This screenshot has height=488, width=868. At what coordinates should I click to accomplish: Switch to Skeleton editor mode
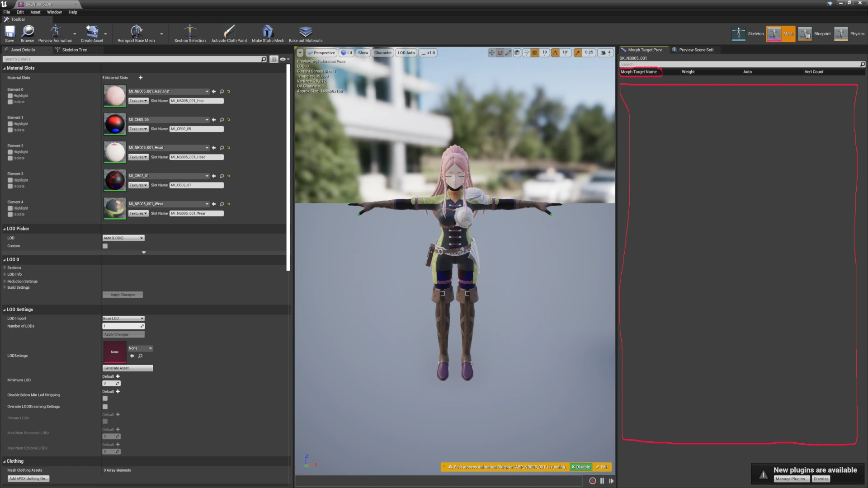pyautogui.click(x=748, y=34)
